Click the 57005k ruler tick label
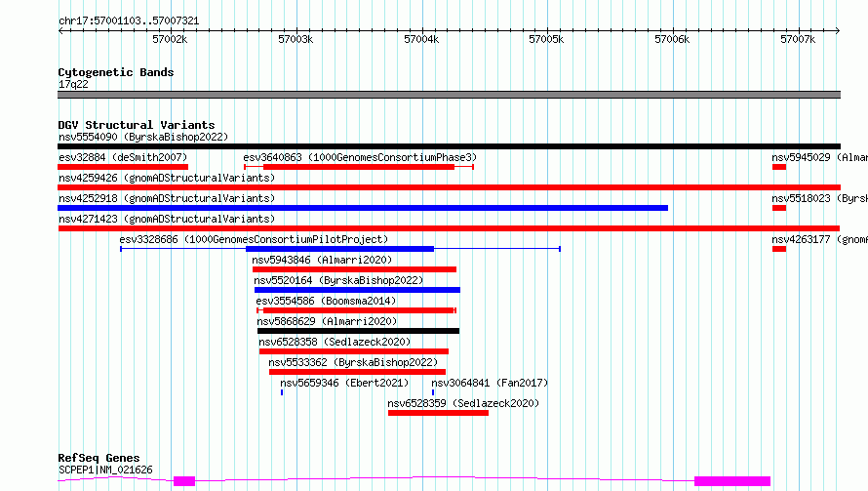Screen dimensions: 868x491 click(546, 39)
